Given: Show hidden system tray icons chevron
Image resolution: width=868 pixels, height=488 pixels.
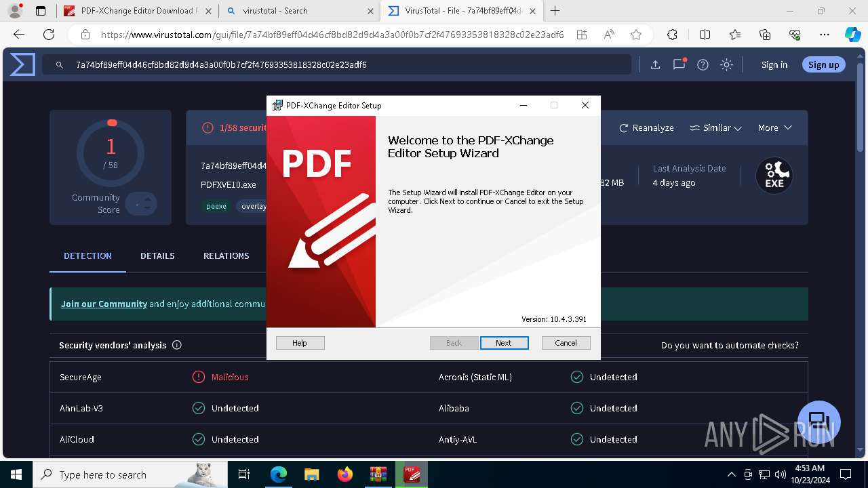Looking at the screenshot, I should (x=731, y=474).
